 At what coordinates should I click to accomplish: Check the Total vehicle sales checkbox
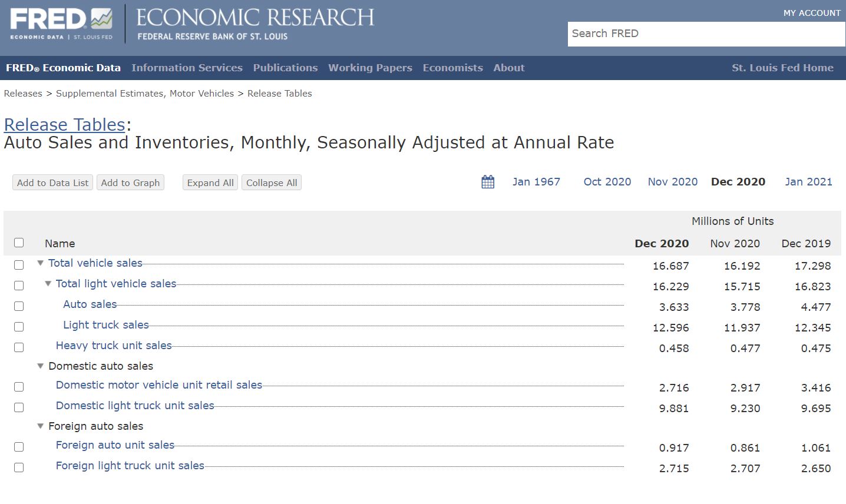19,265
